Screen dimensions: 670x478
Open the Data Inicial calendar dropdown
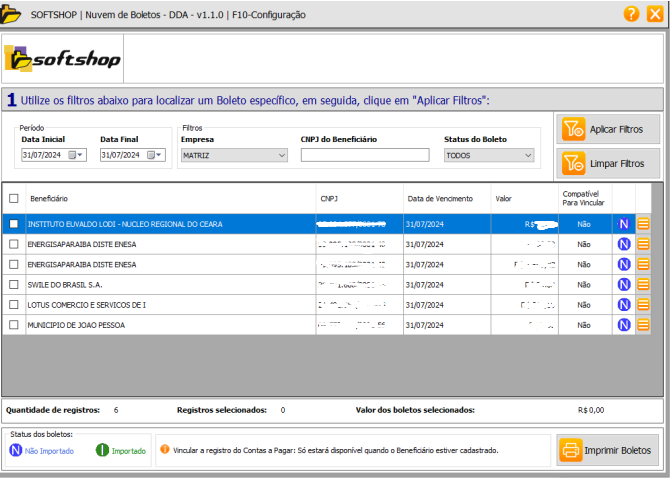pyautogui.click(x=78, y=155)
